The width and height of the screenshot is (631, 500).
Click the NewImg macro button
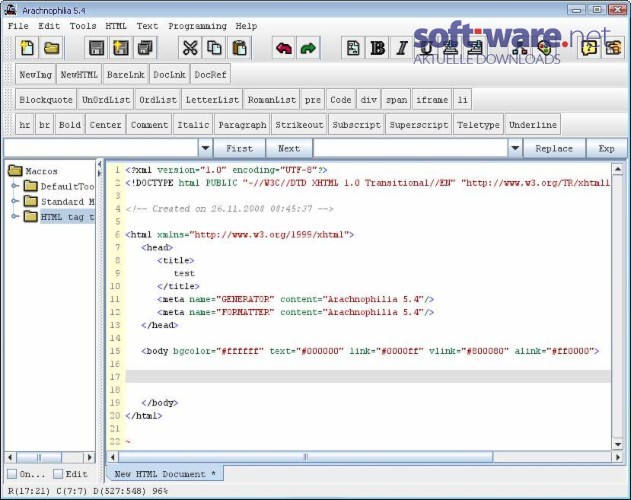(x=36, y=74)
